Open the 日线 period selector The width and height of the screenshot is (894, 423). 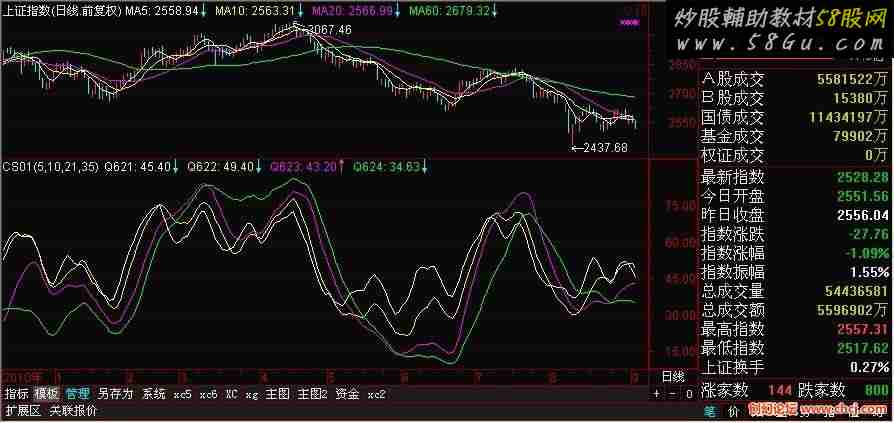674,376
